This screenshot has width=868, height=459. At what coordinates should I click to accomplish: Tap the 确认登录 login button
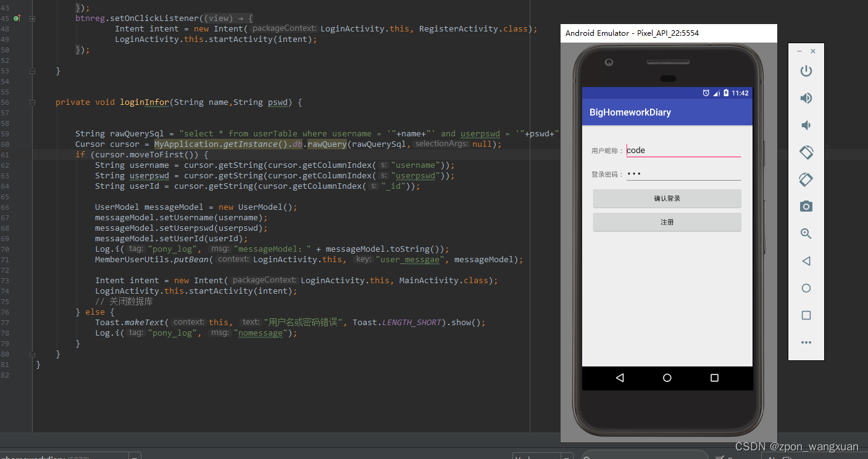[667, 198]
